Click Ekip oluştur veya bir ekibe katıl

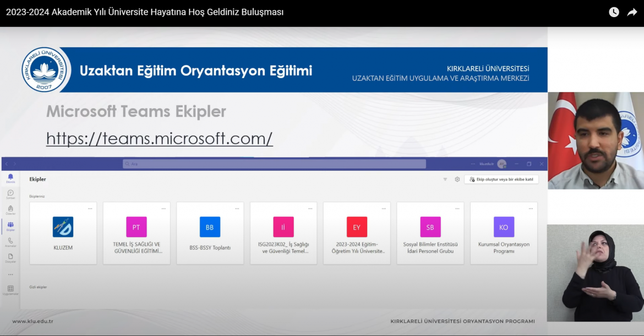click(x=501, y=180)
